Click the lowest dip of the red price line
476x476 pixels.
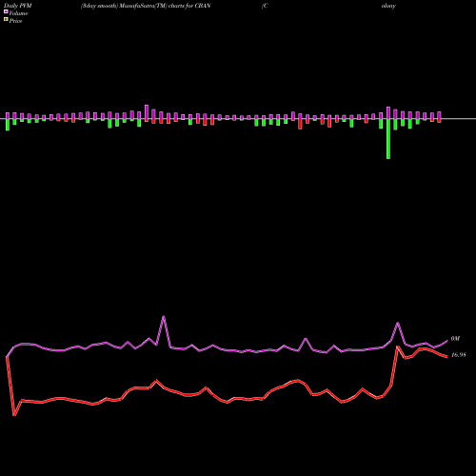[x=14, y=415]
